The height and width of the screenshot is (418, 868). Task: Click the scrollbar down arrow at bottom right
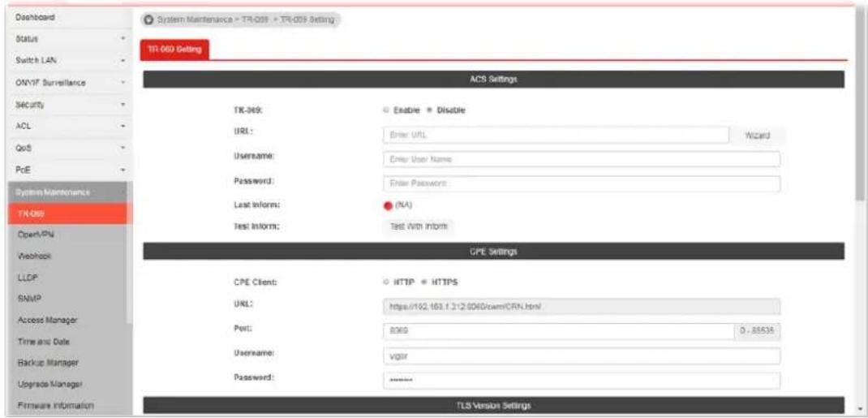pos(858,409)
